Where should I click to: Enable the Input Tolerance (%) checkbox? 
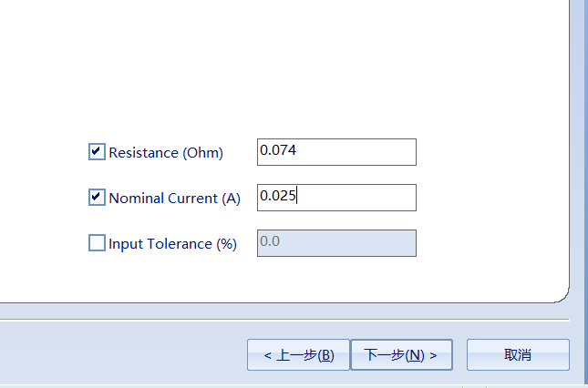[x=97, y=242]
